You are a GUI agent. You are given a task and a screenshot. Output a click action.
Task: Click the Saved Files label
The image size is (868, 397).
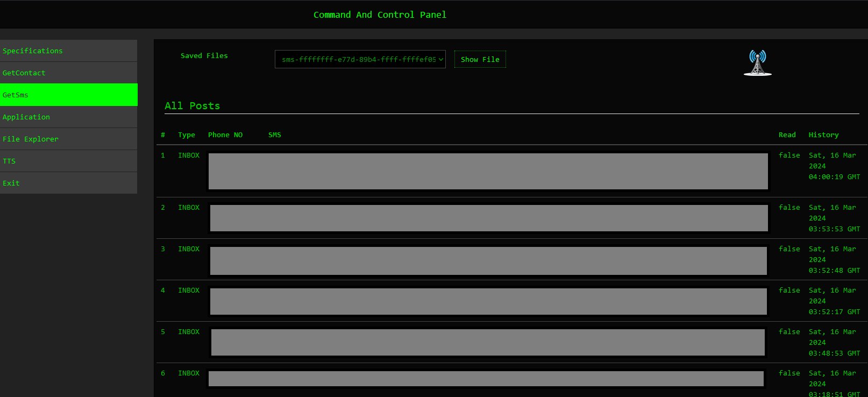[x=204, y=55]
